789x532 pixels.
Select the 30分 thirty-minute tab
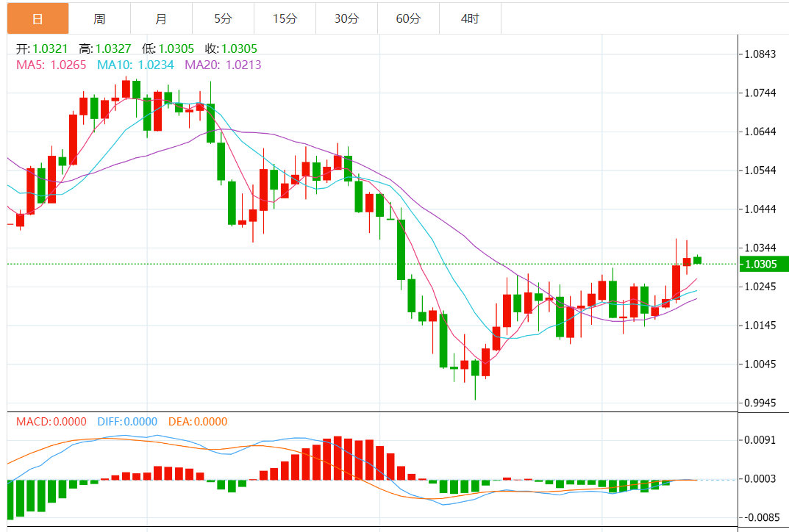pos(346,18)
